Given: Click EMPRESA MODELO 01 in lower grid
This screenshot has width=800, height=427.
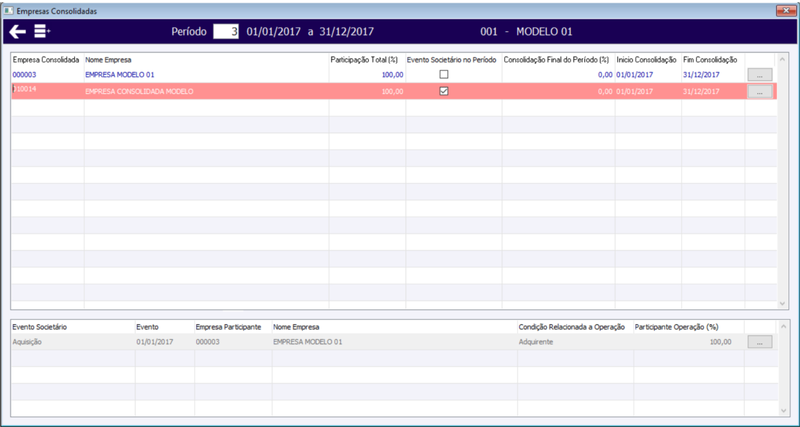Looking at the screenshot, I should point(308,342).
